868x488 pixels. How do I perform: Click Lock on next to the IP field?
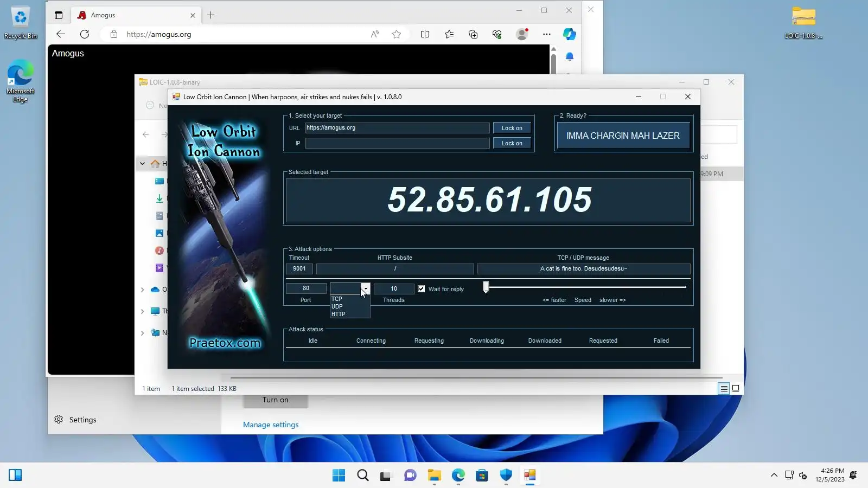[x=512, y=143]
